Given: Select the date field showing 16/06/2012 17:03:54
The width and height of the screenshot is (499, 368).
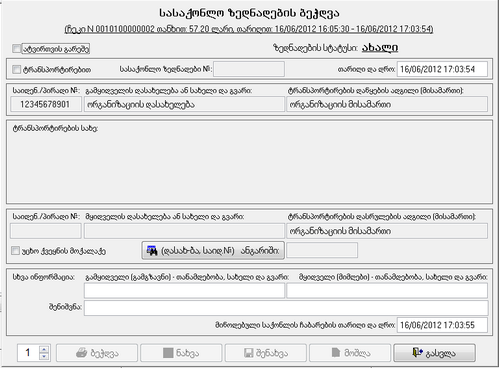Looking at the screenshot, I should (442, 69).
